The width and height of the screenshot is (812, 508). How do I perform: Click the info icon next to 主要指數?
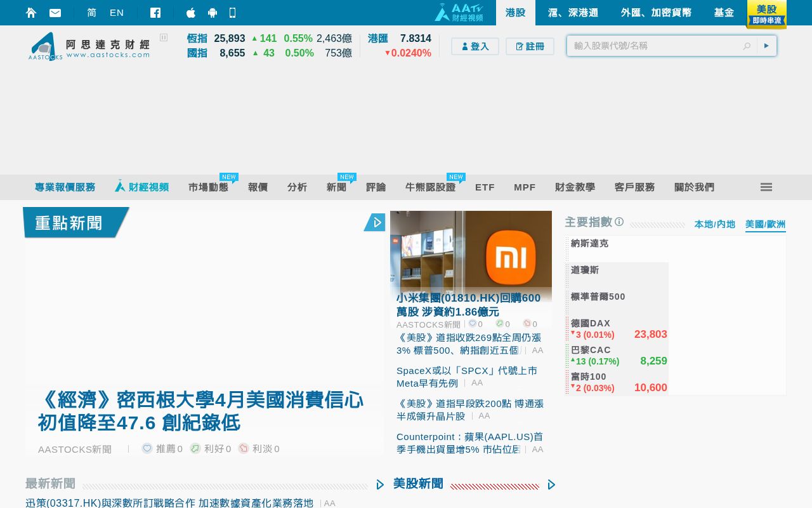click(619, 222)
